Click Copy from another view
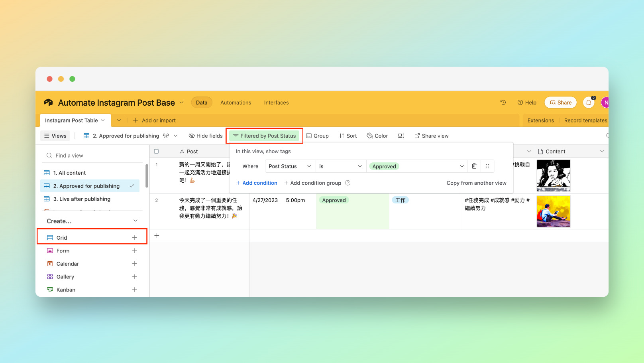This screenshot has width=644, height=363. point(477,183)
